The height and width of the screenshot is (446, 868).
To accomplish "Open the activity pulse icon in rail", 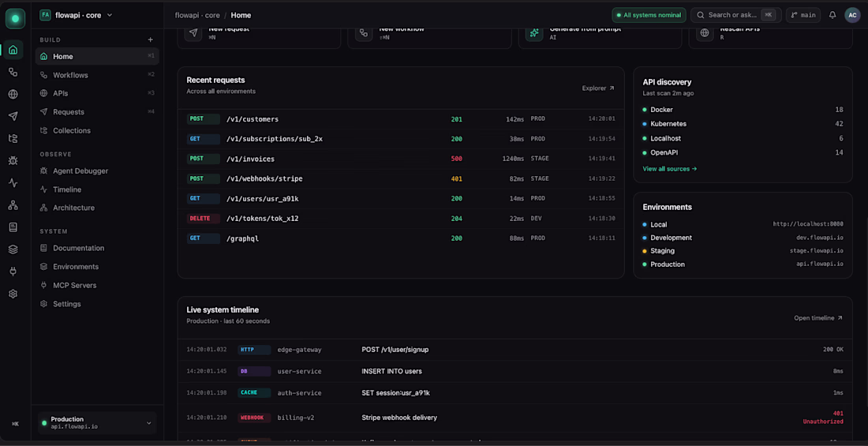I will pos(13,183).
